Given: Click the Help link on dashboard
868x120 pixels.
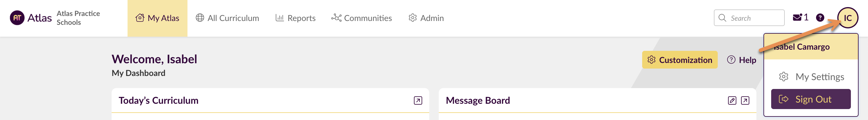Looking at the screenshot, I should coord(742,60).
